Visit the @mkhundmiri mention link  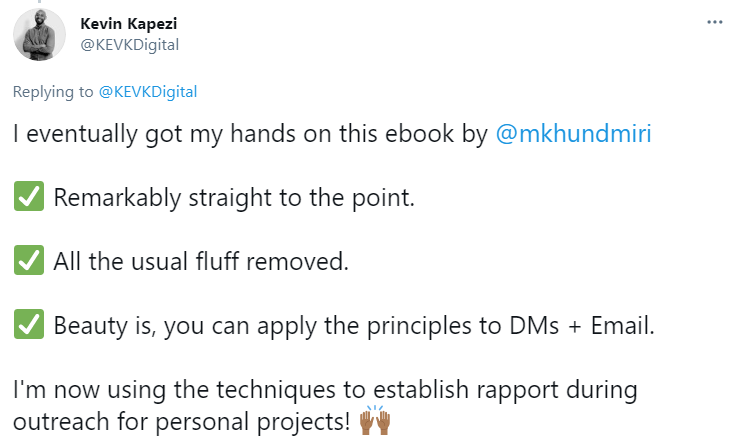click(574, 133)
